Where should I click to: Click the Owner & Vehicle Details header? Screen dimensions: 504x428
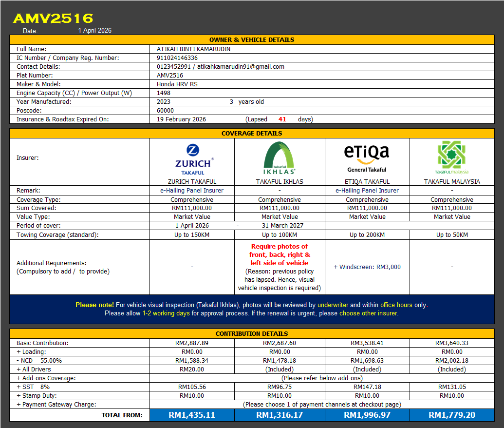coord(252,40)
